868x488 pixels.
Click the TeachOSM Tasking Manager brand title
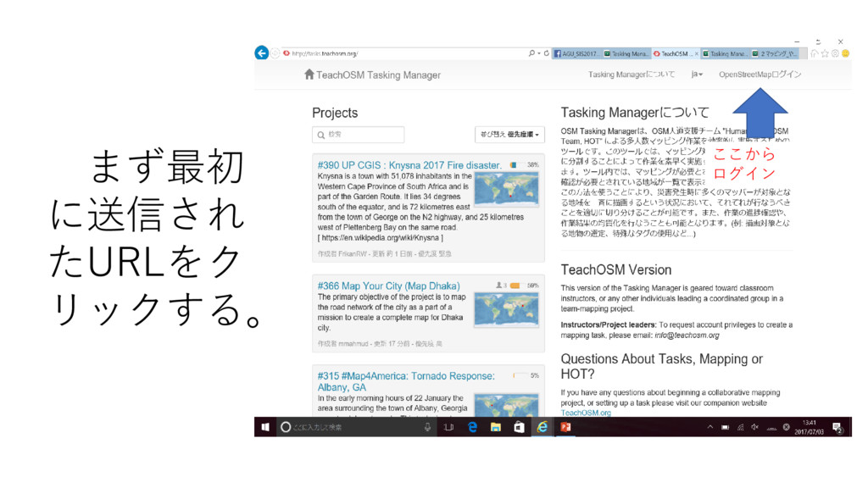(x=378, y=75)
